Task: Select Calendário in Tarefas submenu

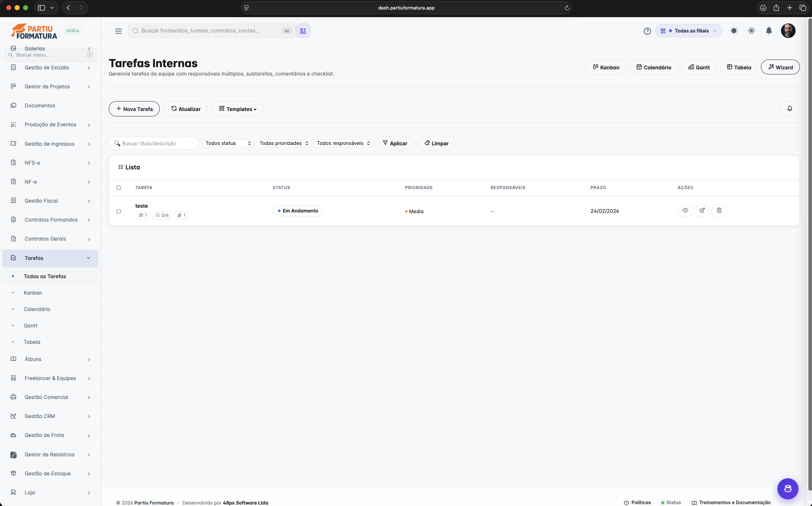Action: (x=50, y=309)
